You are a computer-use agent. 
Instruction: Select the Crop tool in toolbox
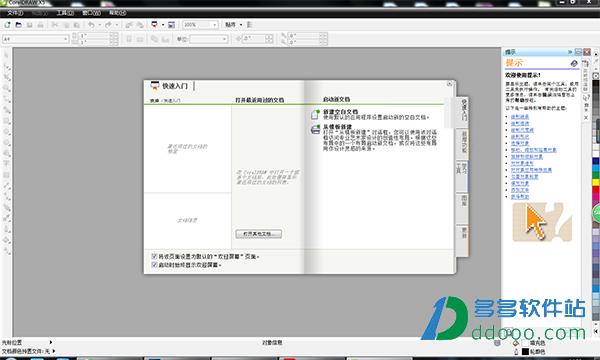coord(7,77)
